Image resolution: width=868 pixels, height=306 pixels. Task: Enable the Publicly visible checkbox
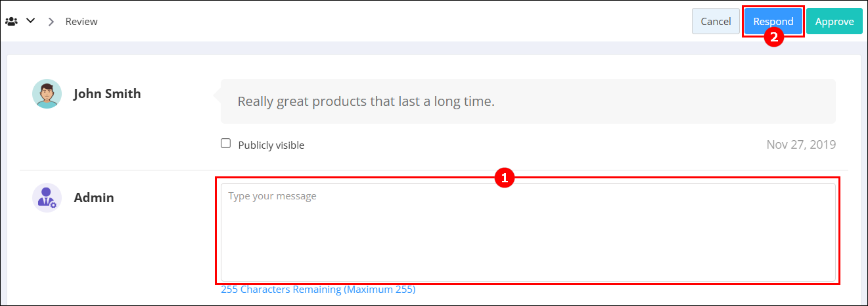click(226, 143)
